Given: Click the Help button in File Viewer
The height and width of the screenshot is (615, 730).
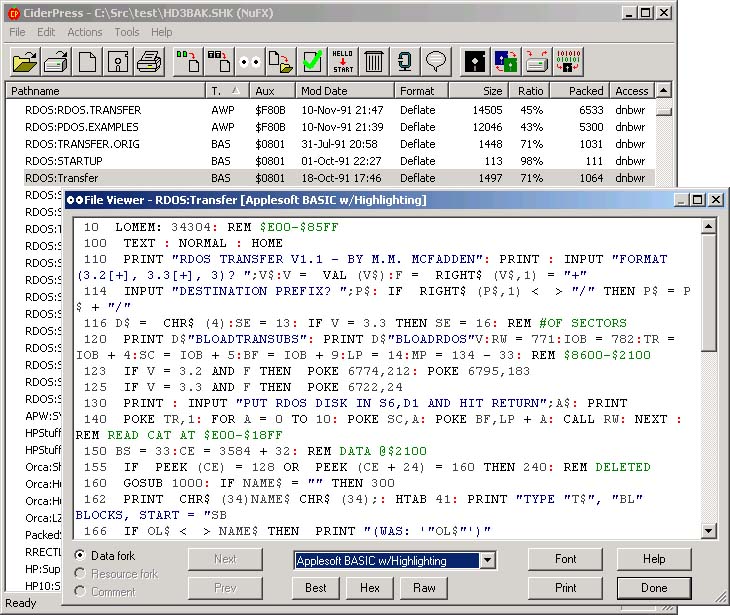Looking at the screenshot, I should pyautogui.click(x=654, y=559).
